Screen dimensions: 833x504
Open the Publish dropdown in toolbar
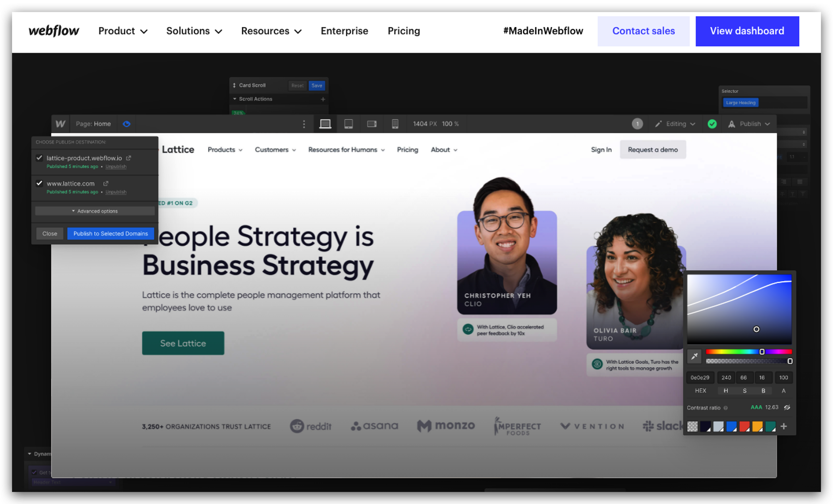pyautogui.click(x=749, y=124)
